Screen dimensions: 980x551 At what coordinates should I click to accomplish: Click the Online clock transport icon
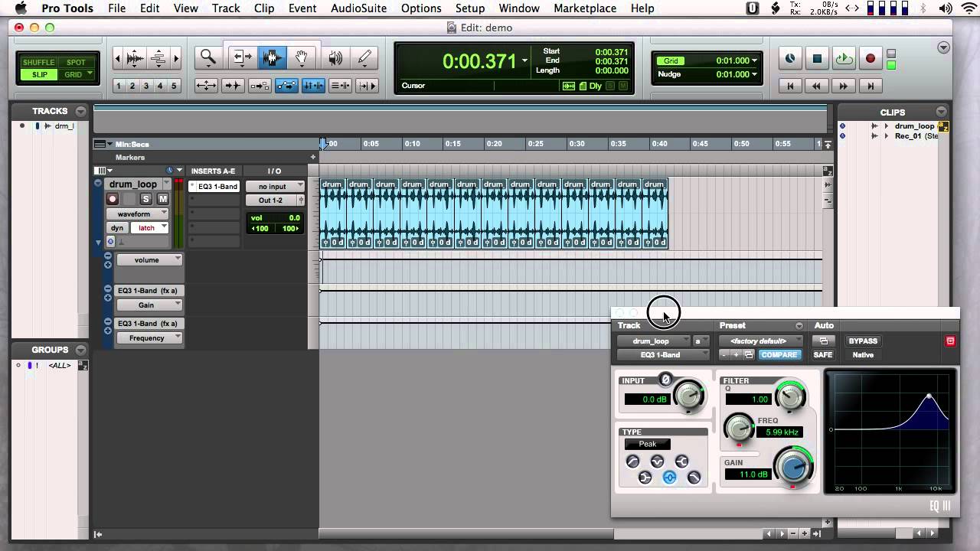point(789,58)
